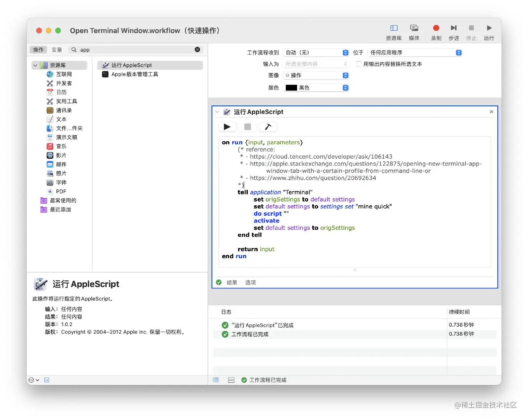Screen dimensions: 528x420
Task: Toggle replace selected text with output checkbox
Action: tap(359, 64)
